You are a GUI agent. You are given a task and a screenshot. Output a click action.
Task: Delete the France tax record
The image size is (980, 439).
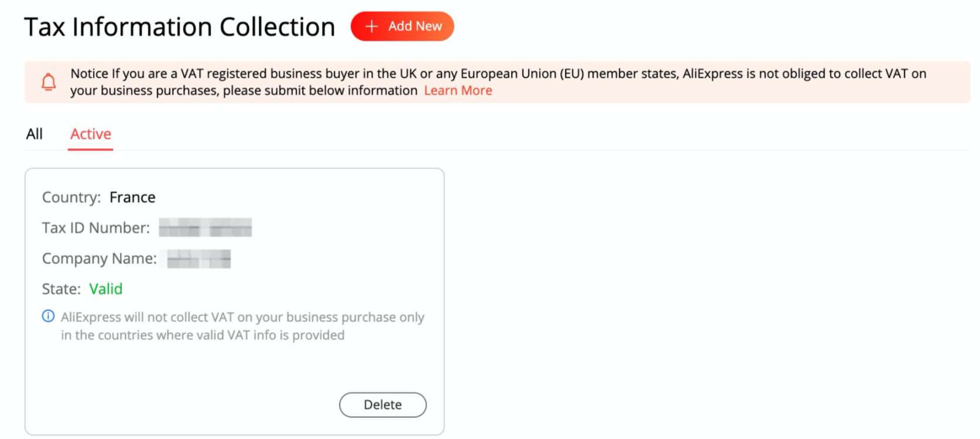click(x=383, y=405)
